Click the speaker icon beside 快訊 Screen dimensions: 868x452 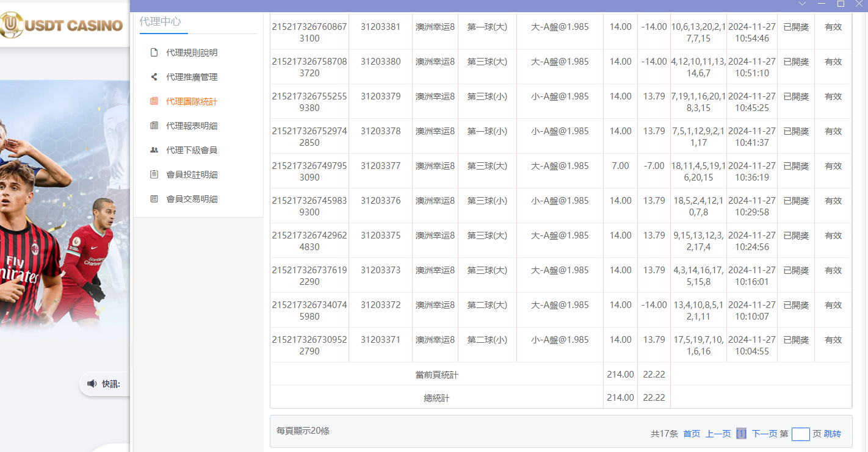click(x=92, y=384)
